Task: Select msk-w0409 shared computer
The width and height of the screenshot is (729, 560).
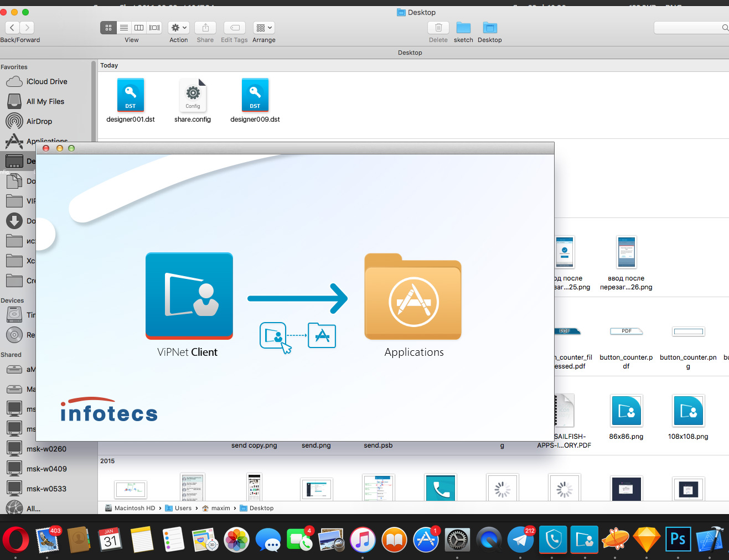Action: [45, 469]
